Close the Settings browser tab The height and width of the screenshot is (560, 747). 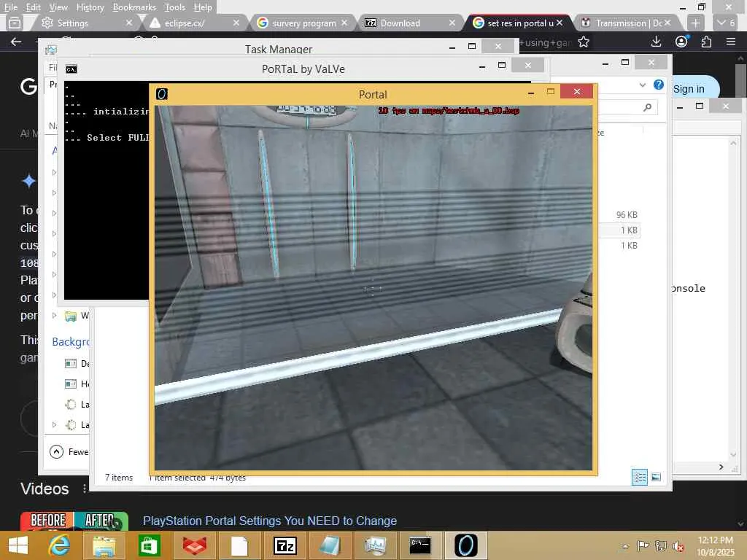129,23
